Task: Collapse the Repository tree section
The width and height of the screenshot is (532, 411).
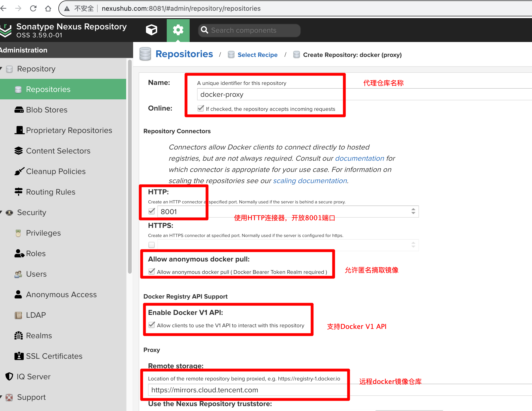Action: [x=1, y=69]
